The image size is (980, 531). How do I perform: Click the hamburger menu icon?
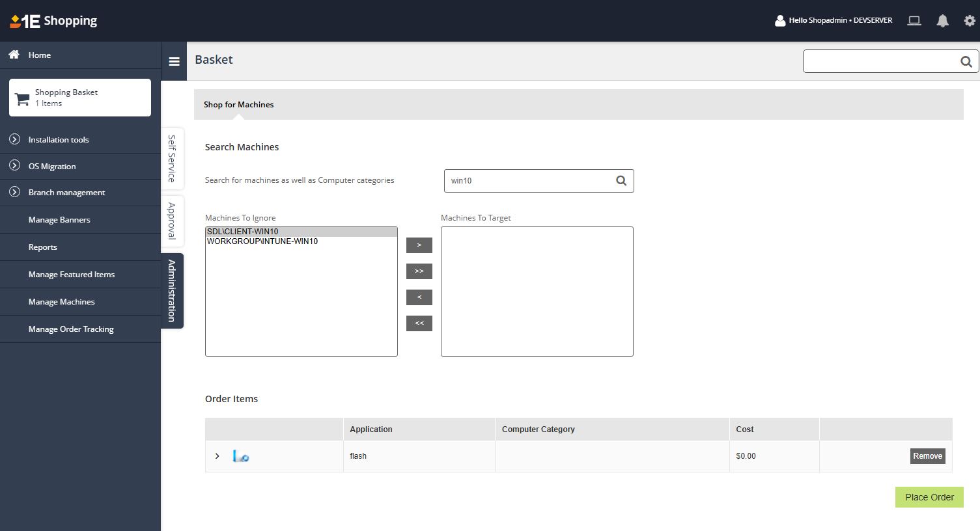tap(174, 62)
